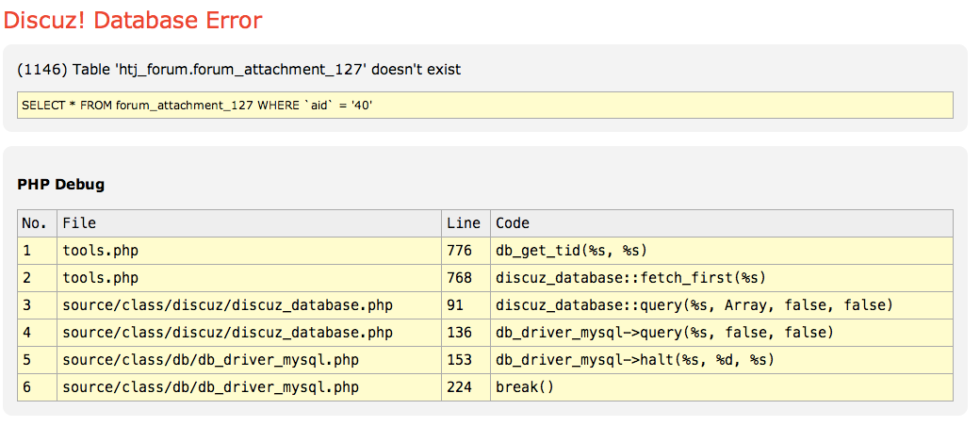Click the 'PHP Debug' section title

click(x=60, y=185)
